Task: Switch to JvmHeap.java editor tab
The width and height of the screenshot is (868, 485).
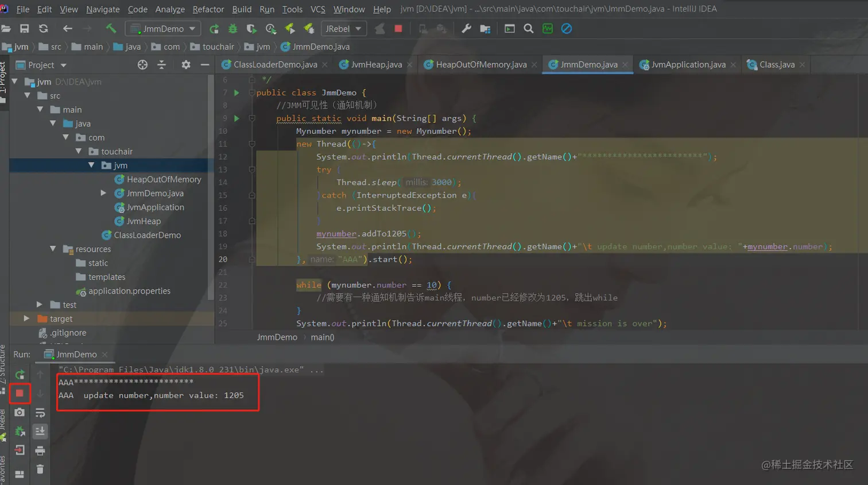Action: pos(376,64)
